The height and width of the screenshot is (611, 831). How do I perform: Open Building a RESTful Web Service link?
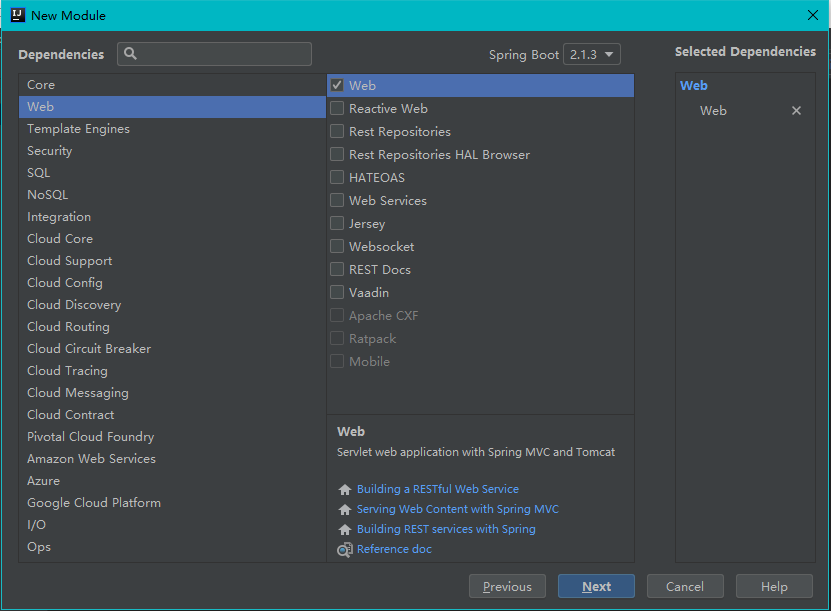438,489
